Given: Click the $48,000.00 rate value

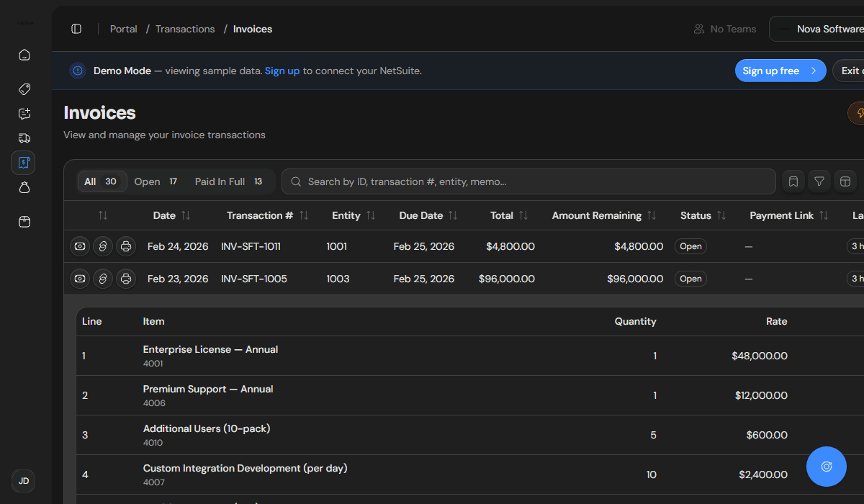Looking at the screenshot, I should click(x=760, y=356).
